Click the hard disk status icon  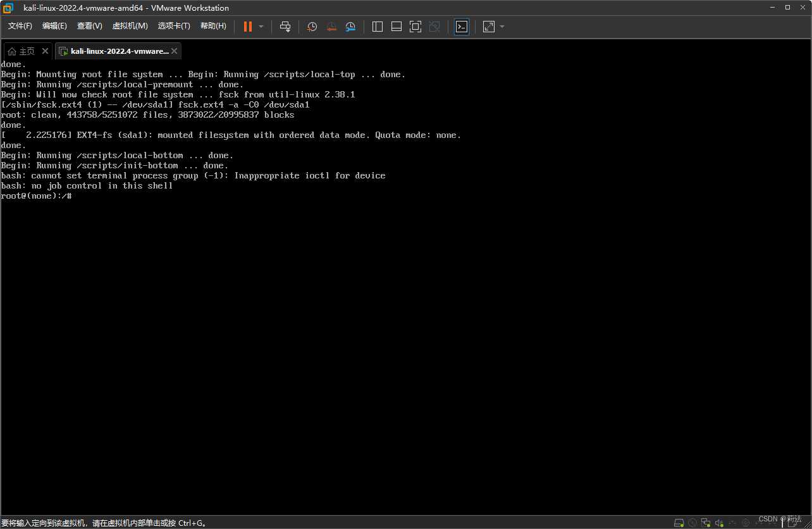(x=679, y=523)
